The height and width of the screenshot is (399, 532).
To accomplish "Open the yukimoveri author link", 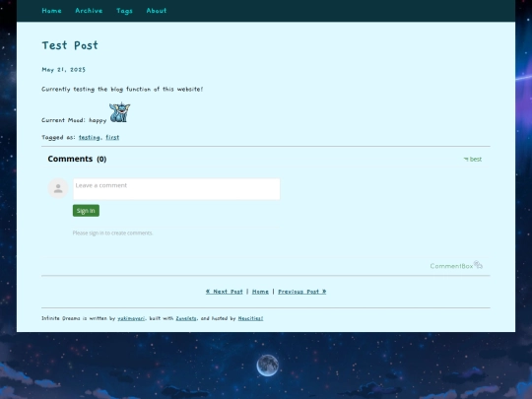I will coord(131,318).
